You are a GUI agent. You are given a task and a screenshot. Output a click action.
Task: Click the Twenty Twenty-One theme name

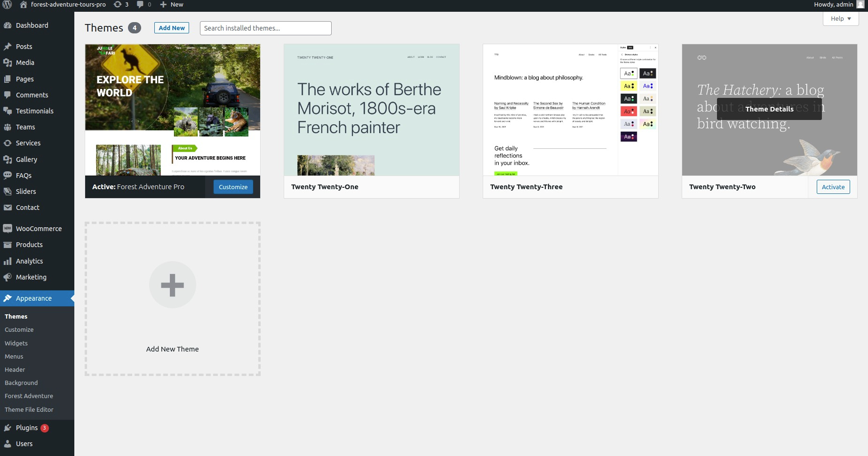point(325,187)
